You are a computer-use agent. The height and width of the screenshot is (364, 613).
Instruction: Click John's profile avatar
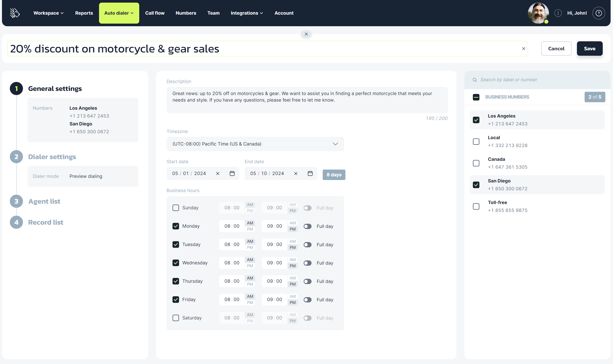pos(538,13)
